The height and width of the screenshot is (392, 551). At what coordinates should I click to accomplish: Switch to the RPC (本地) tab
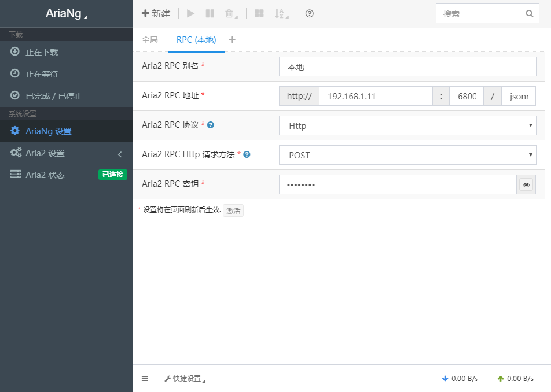coord(196,40)
